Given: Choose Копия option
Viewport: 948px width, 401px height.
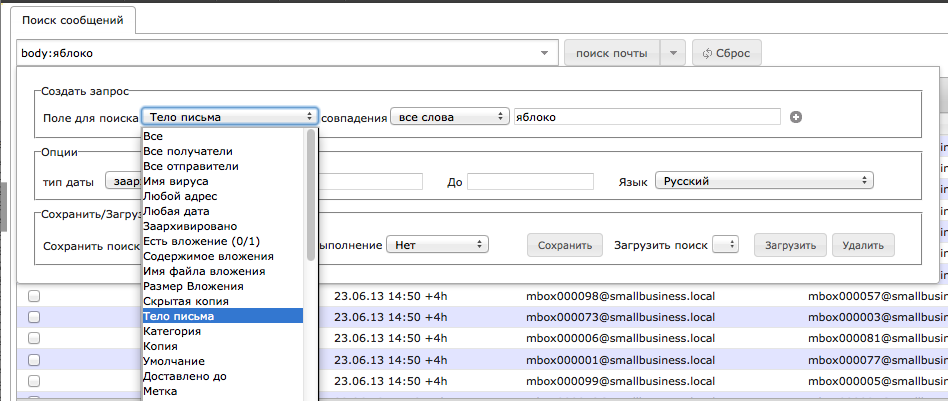Looking at the screenshot, I should coord(222,347).
